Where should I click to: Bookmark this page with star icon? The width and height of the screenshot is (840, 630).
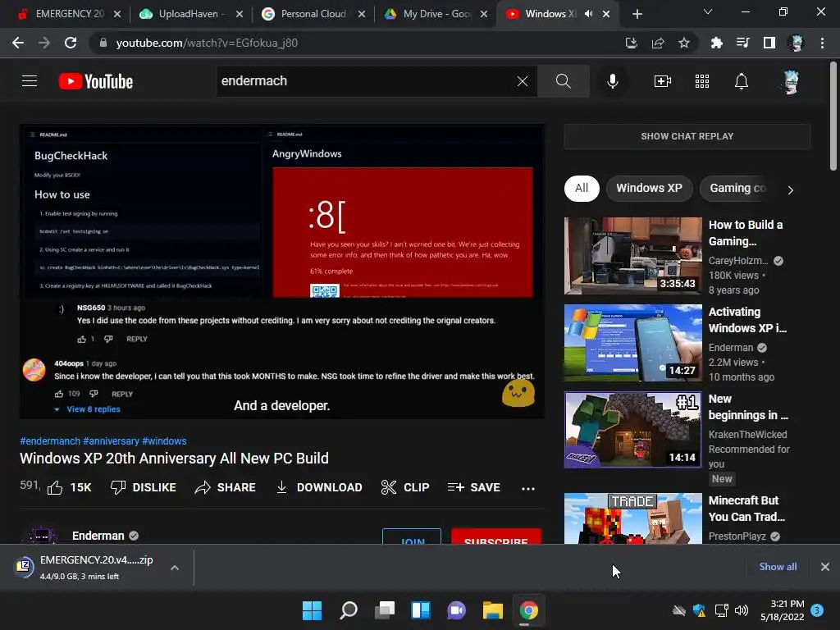point(684,43)
